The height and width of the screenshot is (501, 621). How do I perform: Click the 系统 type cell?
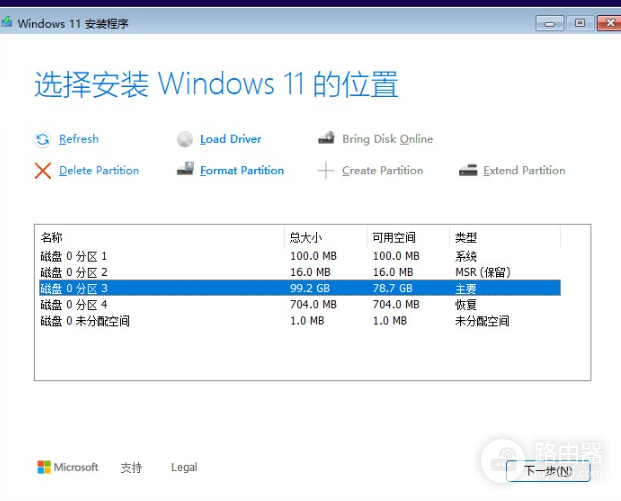click(x=466, y=257)
